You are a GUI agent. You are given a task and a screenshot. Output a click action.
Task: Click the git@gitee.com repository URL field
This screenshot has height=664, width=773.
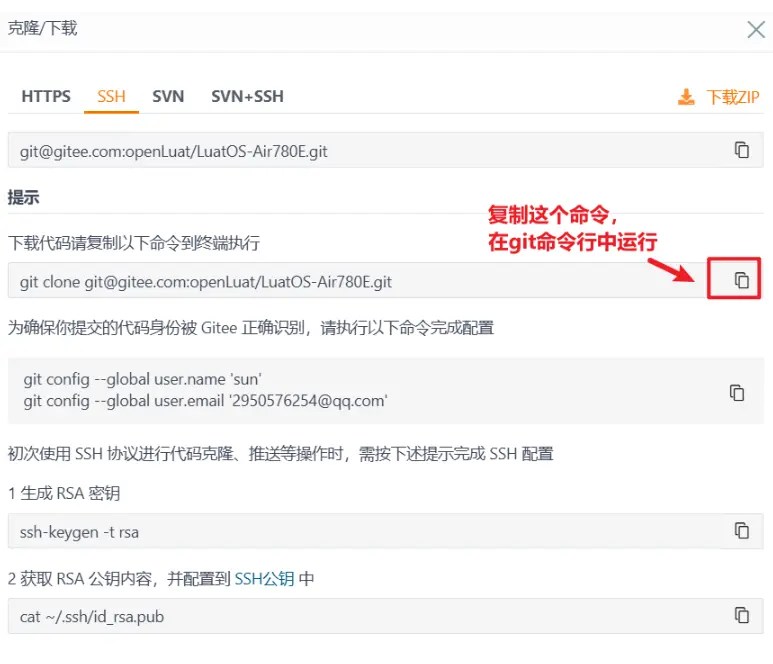pos(386,150)
